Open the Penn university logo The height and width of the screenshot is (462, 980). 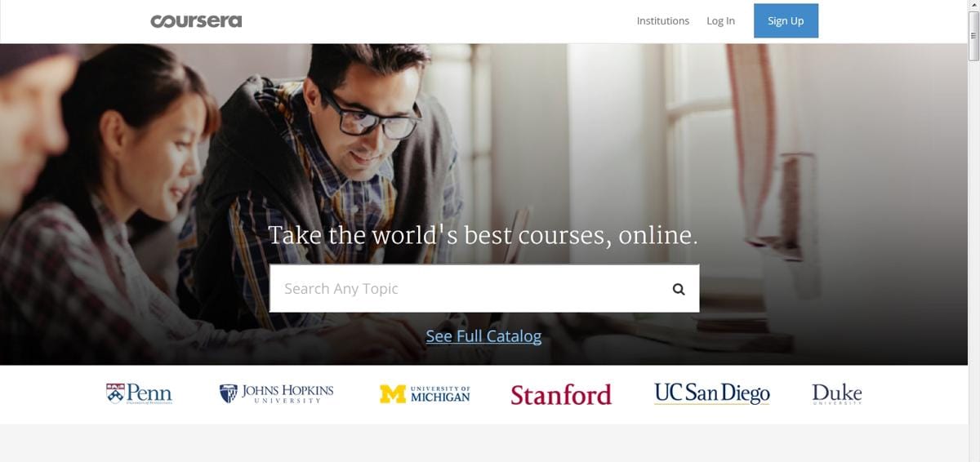pos(140,393)
